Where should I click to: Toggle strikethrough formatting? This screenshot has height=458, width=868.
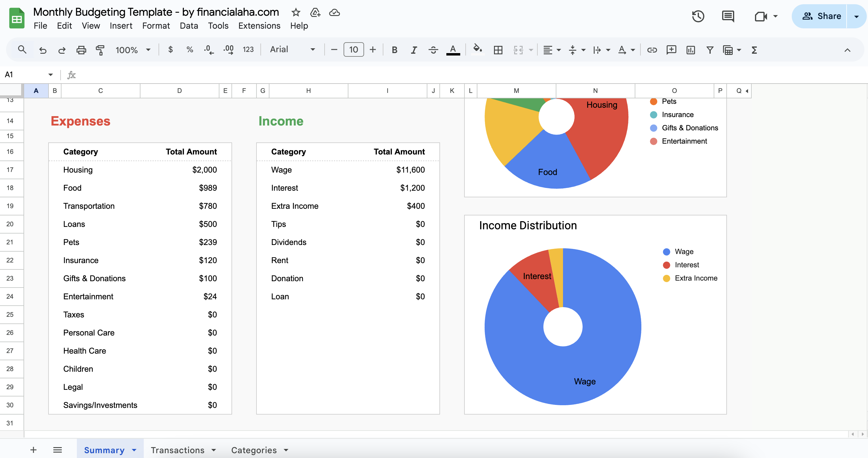[433, 50]
